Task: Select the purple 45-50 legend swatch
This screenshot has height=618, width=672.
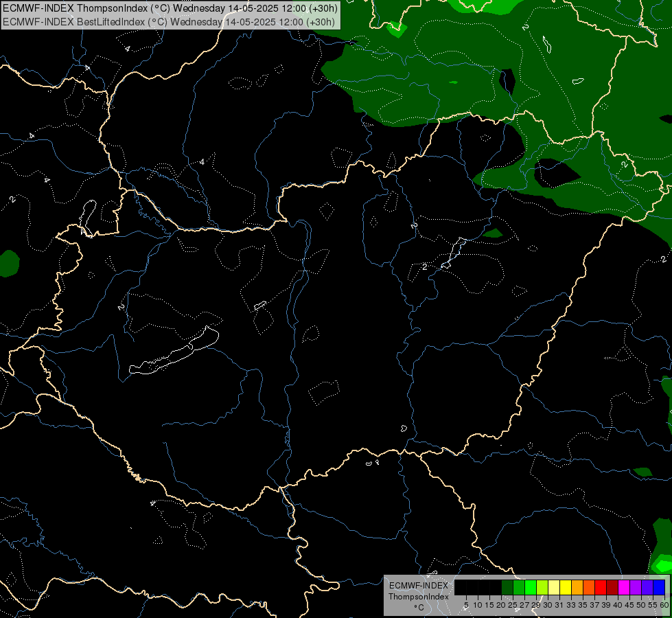Action: tap(636, 587)
